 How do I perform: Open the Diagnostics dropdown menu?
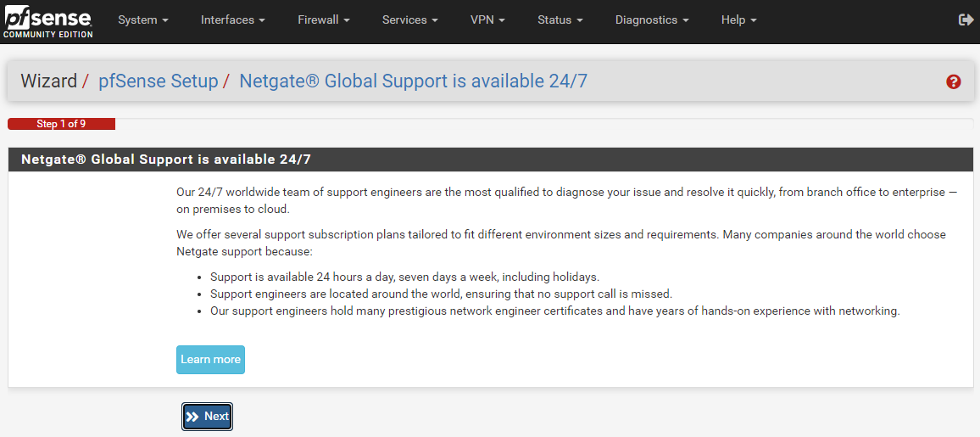pyautogui.click(x=652, y=20)
